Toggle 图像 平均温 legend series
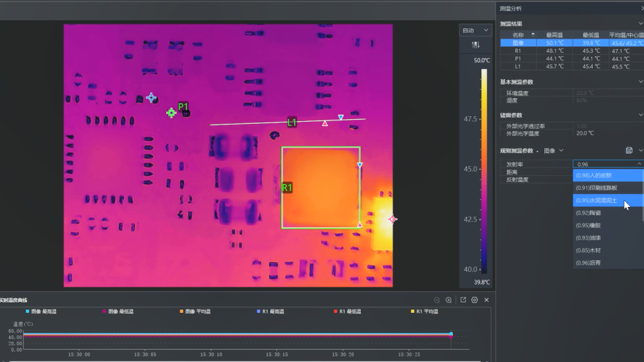The width and height of the screenshot is (644, 362). click(195, 311)
